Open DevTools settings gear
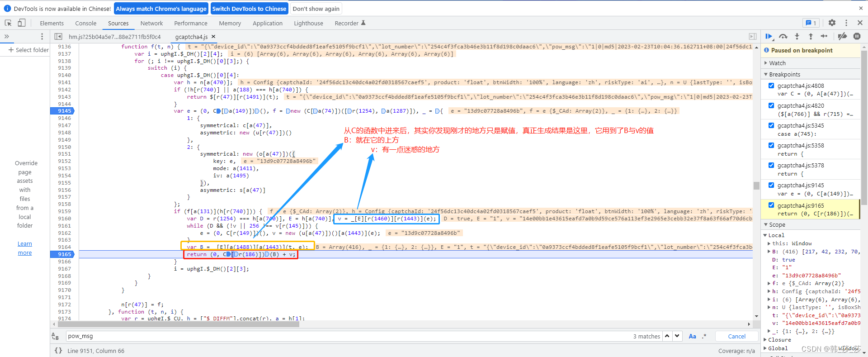 pyautogui.click(x=832, y=23)
